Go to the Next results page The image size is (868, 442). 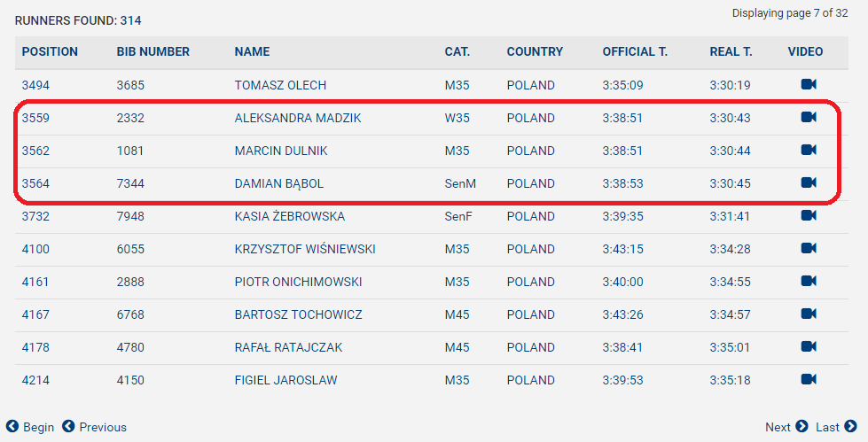pyautogui.click(x=786, y=427)
